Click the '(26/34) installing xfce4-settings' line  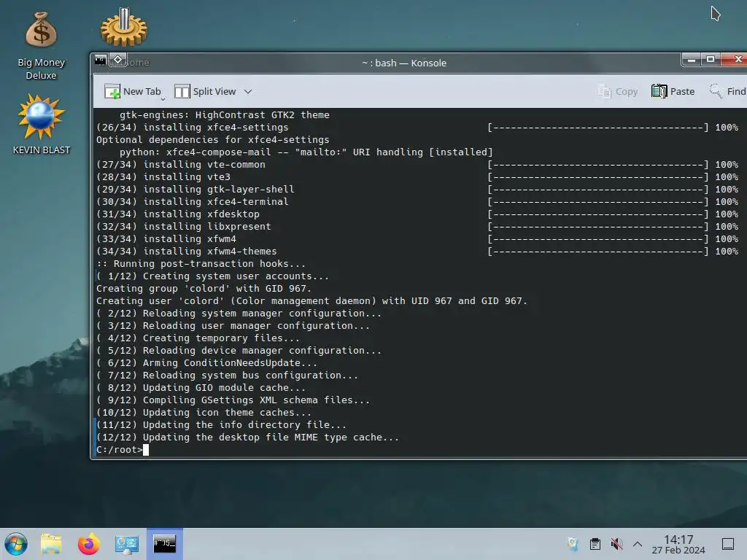[x=192, y=127]
